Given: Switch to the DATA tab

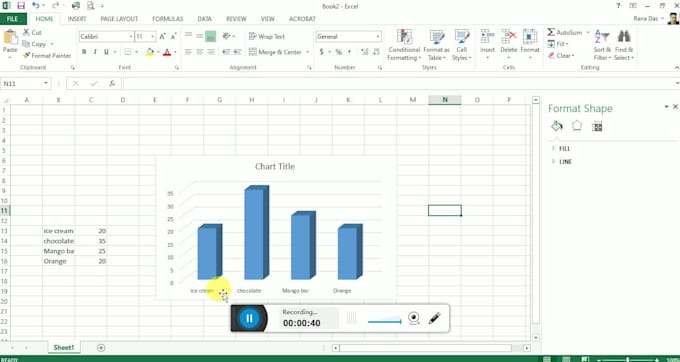Looking at the screenshot, I should [x=205, y=19].
